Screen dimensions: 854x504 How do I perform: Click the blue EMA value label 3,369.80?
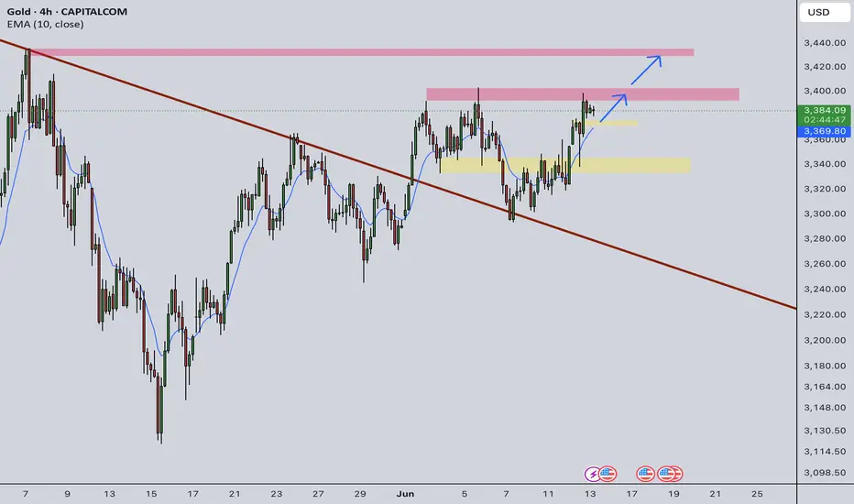tap(825, 131)
